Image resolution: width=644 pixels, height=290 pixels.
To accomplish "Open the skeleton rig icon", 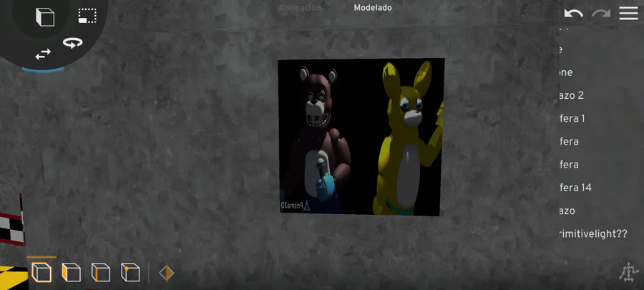I will tap(629, 272).
